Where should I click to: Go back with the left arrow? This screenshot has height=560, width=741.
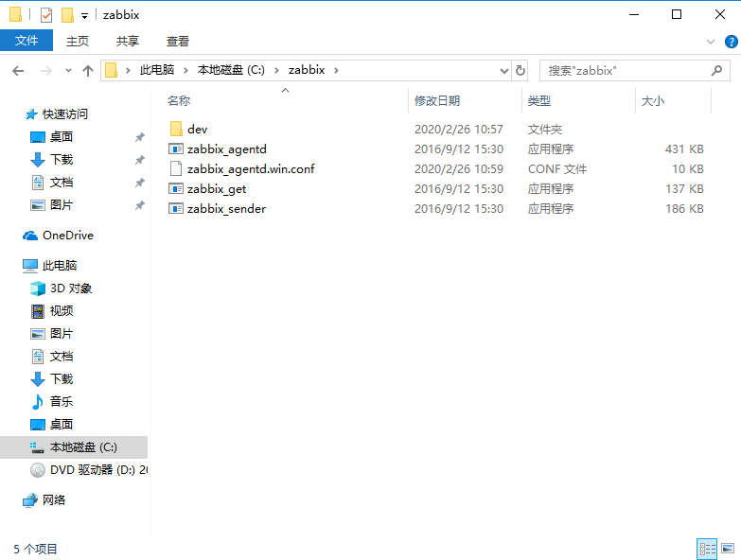[x=18, y=71]
